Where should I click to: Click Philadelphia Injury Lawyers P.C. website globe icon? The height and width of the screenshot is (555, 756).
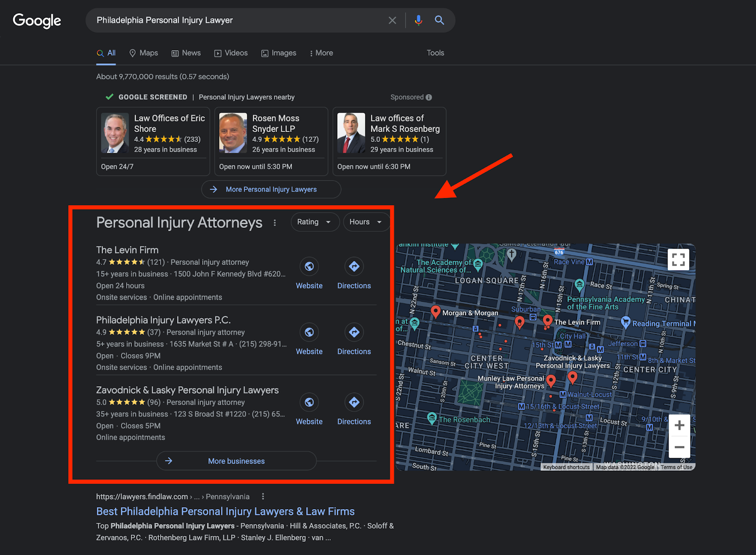click(309, 332)
